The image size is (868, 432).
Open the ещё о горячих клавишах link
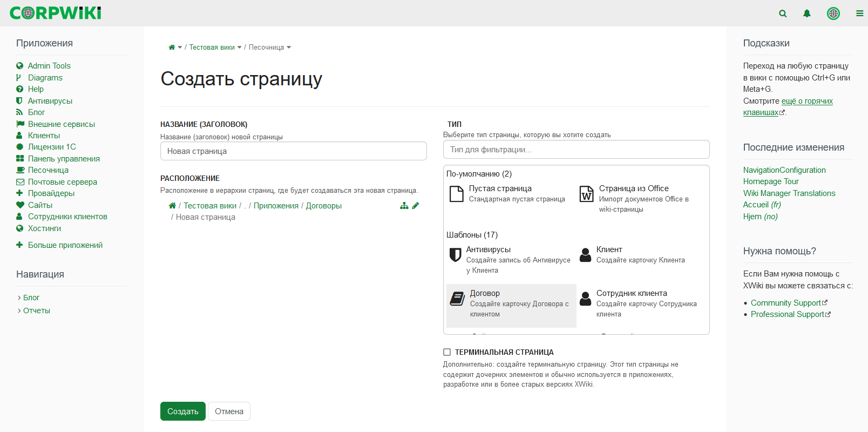coord(788,107)
